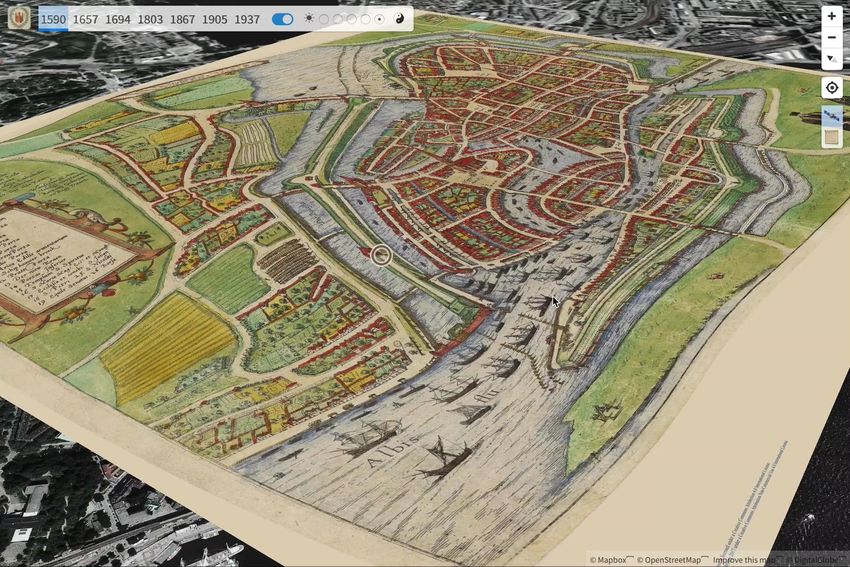Open the 1803 historical map
Screen dimensions: 850x567
150,20
